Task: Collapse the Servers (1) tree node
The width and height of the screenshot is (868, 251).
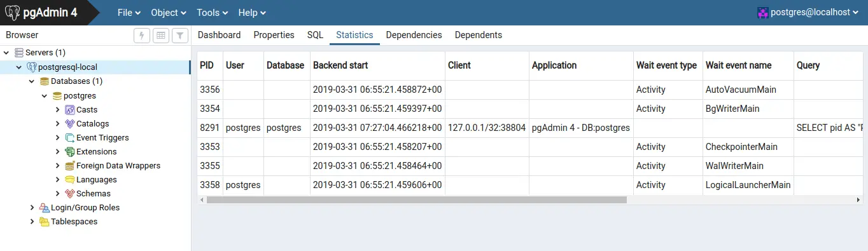Action: pos(6,53)
